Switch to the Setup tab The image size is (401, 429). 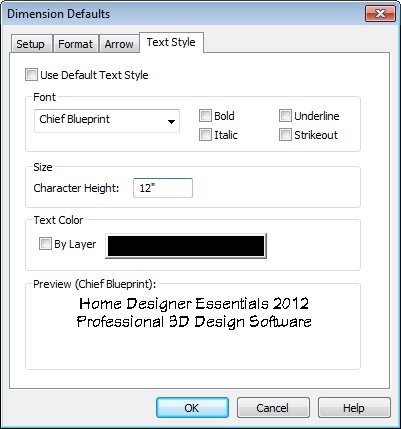32,44
